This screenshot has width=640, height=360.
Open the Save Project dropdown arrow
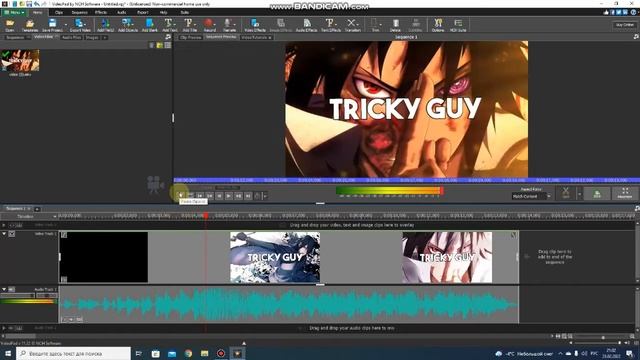coord(66,25)
